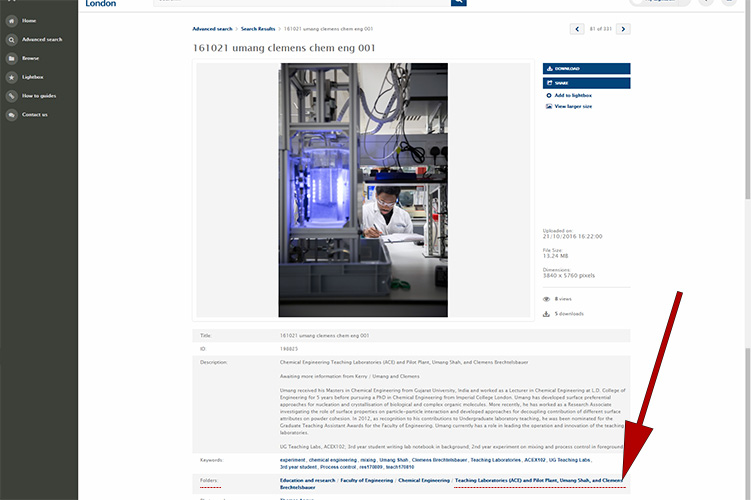The height and width of the screenshot is (500, 751).
Task: Open the Education and research folder
Action: click(307, 481)
